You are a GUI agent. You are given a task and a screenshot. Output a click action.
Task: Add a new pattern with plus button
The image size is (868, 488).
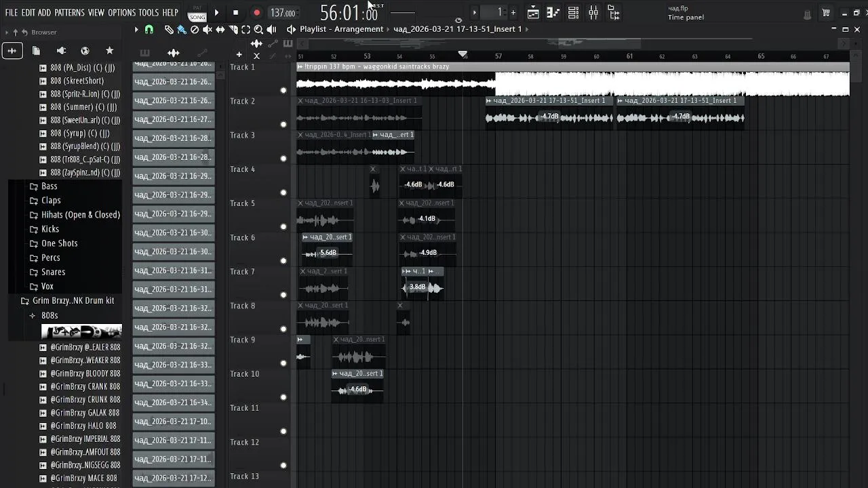pos(513,12)
